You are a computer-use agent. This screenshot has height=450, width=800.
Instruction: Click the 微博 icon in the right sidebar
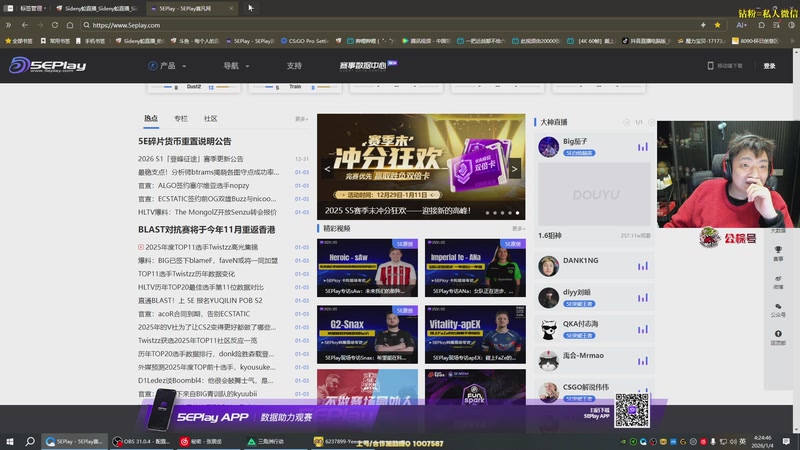tap(778, 279)
